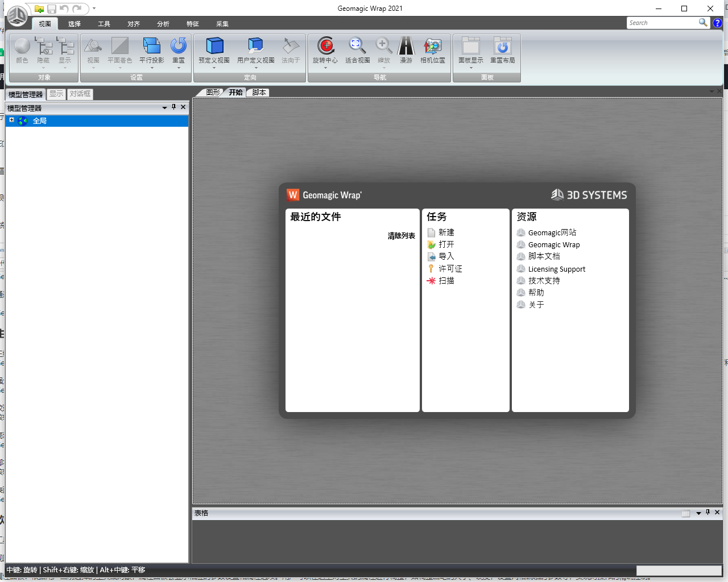Select the 平行投影 parallel projection icon
This screenshot has height=582, width=728.
[152, 46]
